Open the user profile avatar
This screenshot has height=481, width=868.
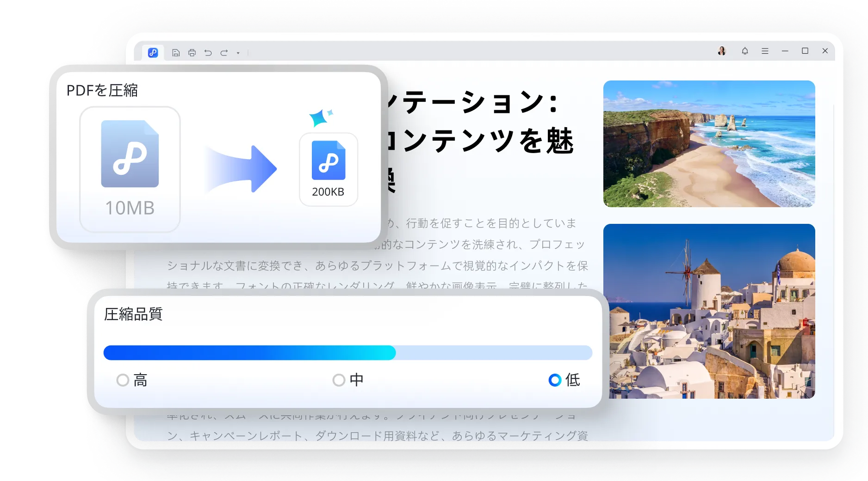pyautogui.click(x=722, y=51)
